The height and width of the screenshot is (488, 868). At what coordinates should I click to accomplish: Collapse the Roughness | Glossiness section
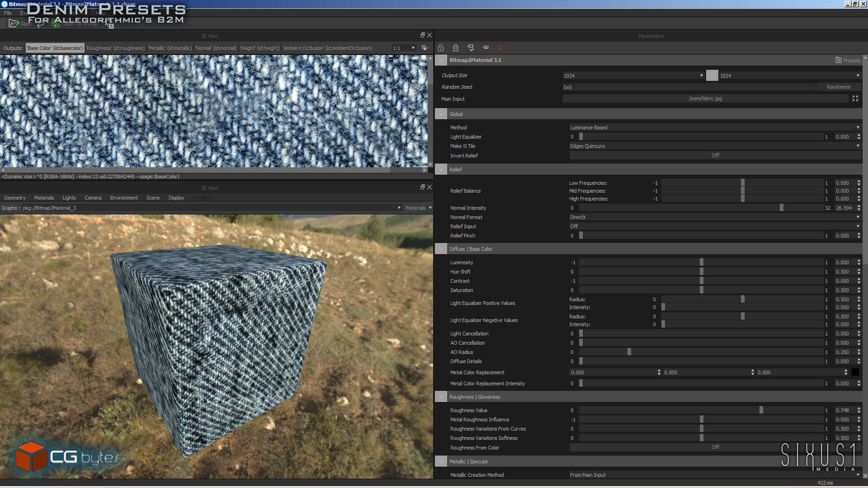(441, 397)
